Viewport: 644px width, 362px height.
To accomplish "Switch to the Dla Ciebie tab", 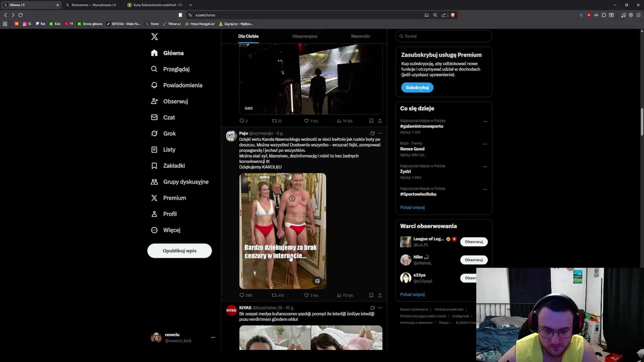I will [249, 36].
